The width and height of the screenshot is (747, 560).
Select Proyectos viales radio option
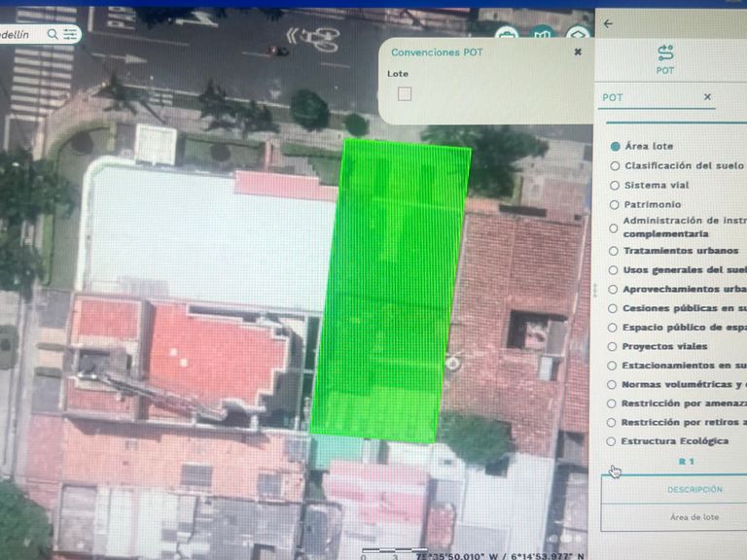(613, 346)
